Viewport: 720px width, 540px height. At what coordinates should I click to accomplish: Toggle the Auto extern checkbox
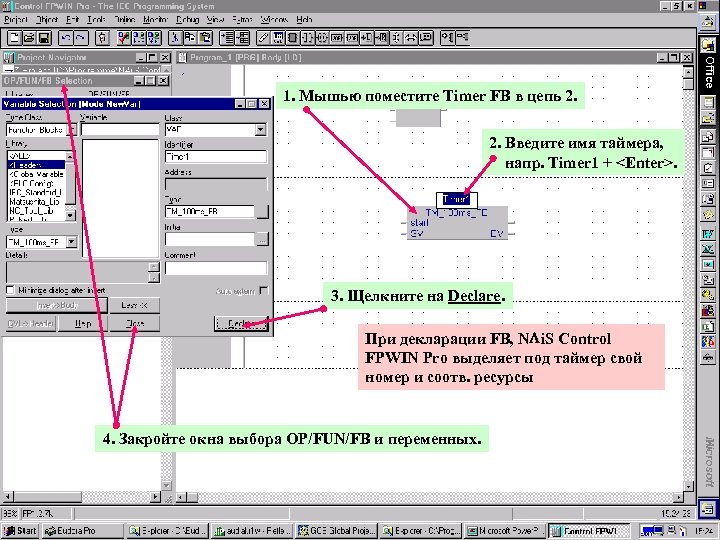264,291
